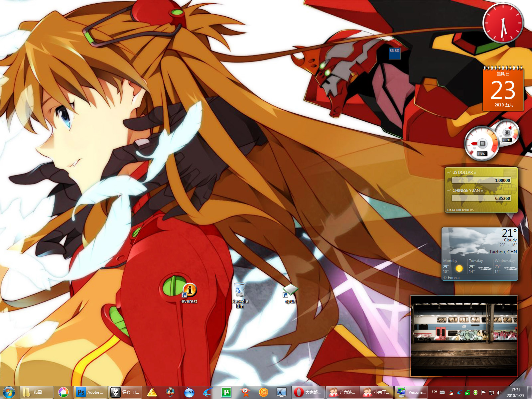The width and height of the screenshot is (532, 399).
Task: Switch to the Opera 大家都... window
Action: [x=308, y=392]
